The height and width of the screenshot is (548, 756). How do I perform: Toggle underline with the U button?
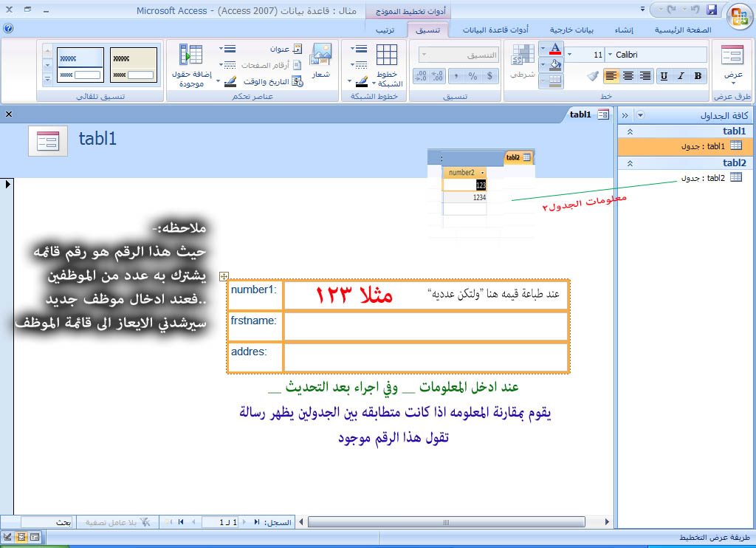[x=664, y=76]
